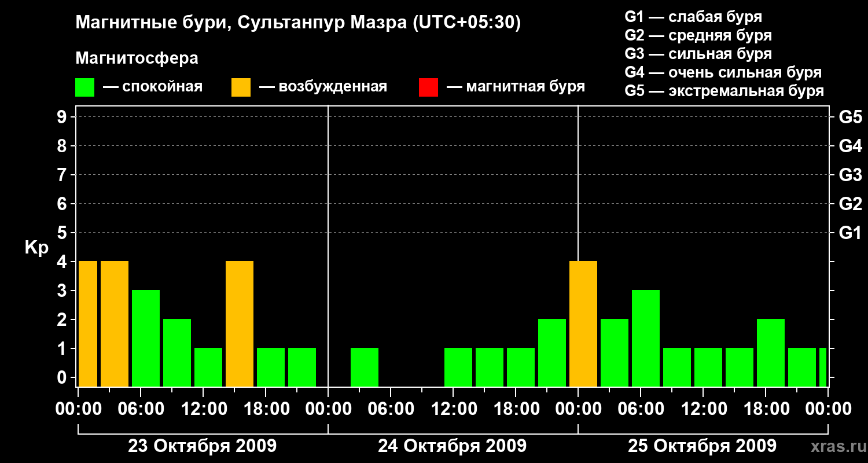Viewport: 868px width, 463px height.
Task: Click the green Kp 2 bar on 24 October
Action: [552, 352]
